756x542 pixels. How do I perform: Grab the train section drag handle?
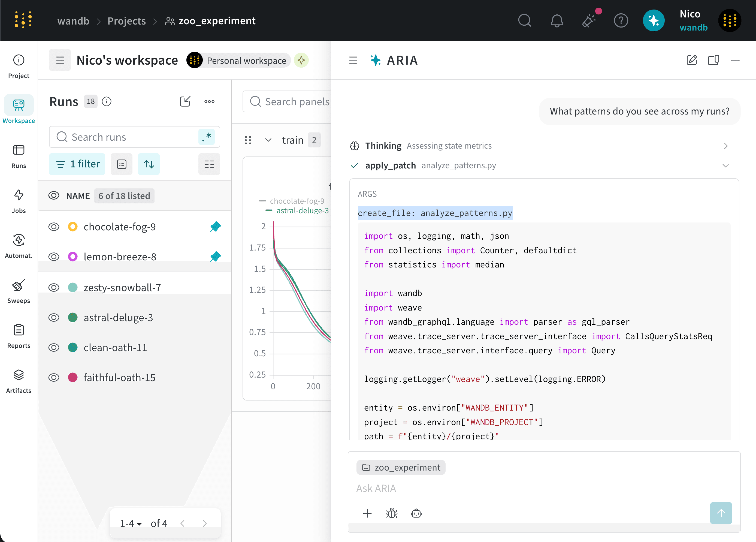(248, 140)
